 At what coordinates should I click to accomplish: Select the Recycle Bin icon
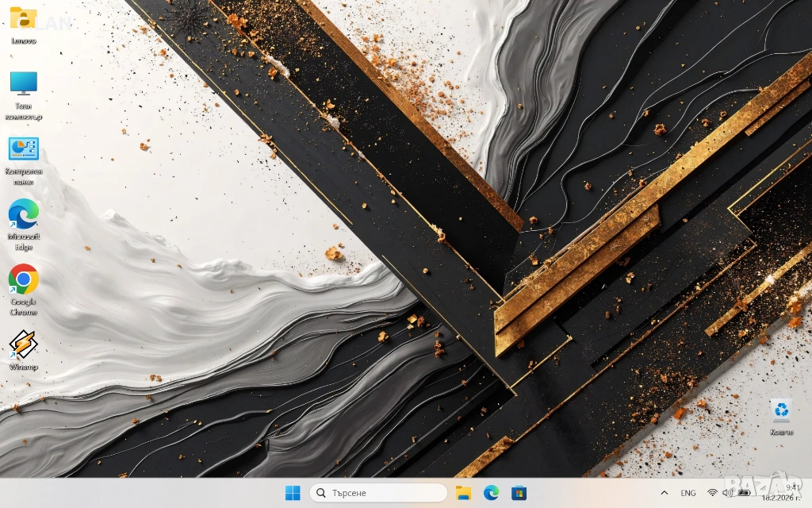tap(781, 410)
